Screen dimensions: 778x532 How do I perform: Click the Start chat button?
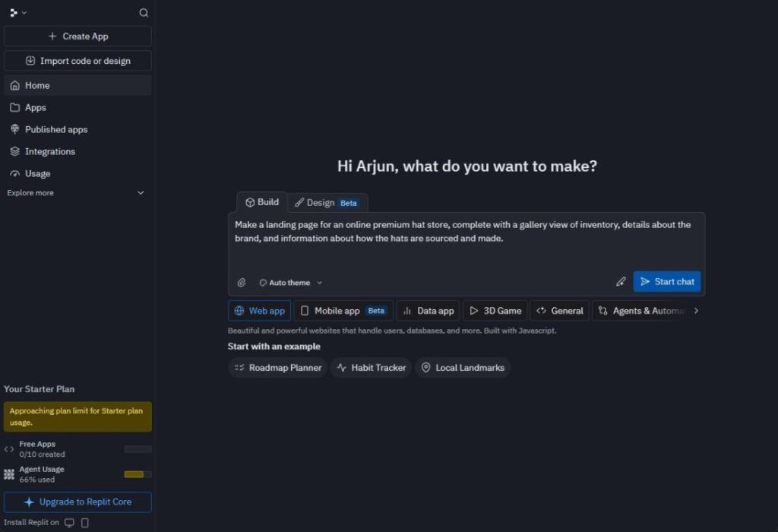[x=666, y=281]
